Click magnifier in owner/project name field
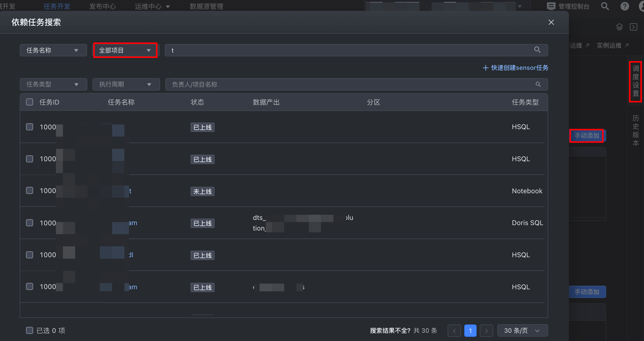Viewport: 644px width, 341px height. click(538, 84)
